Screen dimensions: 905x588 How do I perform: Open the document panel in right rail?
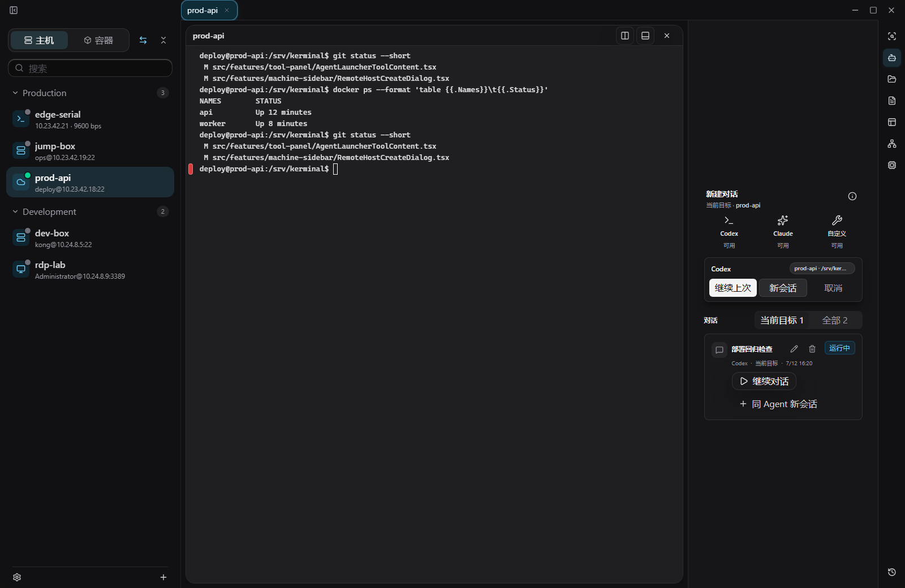pyautogui.click(x=892, y=101)
